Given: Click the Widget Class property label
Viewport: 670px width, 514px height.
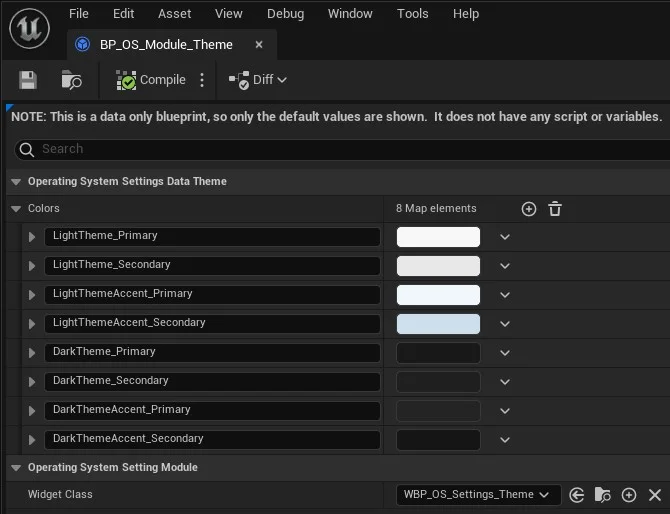Looking at the screenshot, I should [x=60, y=494].
